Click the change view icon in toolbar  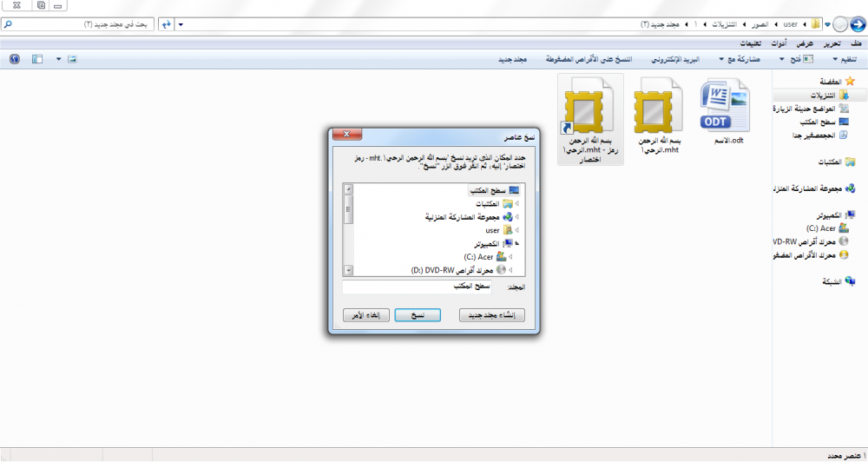tap(72, 59)
